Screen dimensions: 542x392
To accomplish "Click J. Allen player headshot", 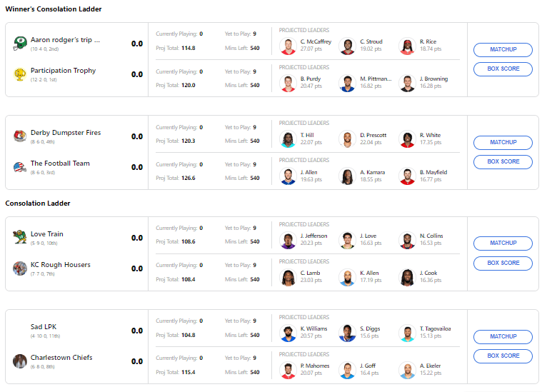I will pyautogui.click(x=288, y=176).
